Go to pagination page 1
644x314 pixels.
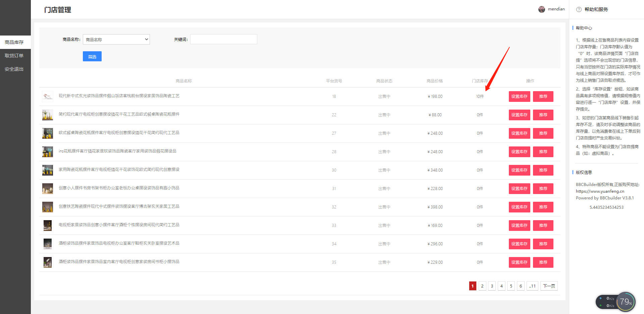(x=473, y=286)
